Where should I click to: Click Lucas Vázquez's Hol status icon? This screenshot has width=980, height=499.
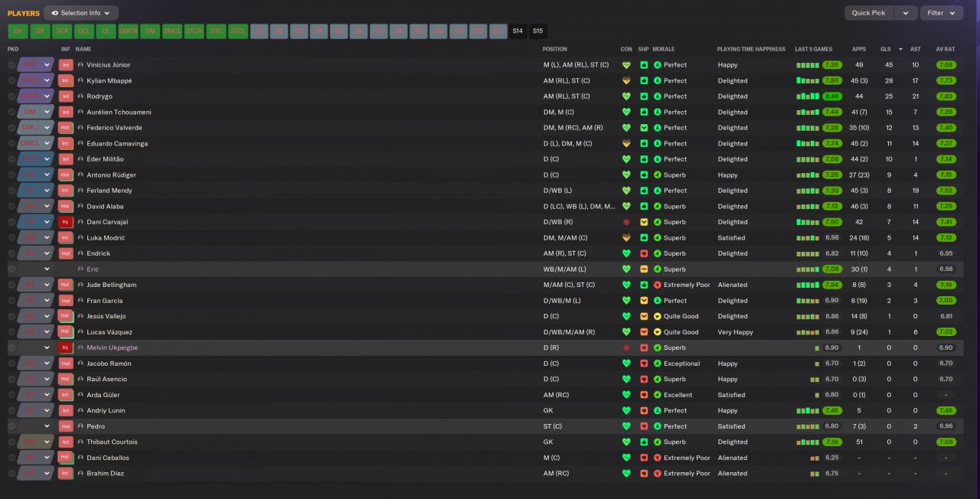tap(66, 332)
